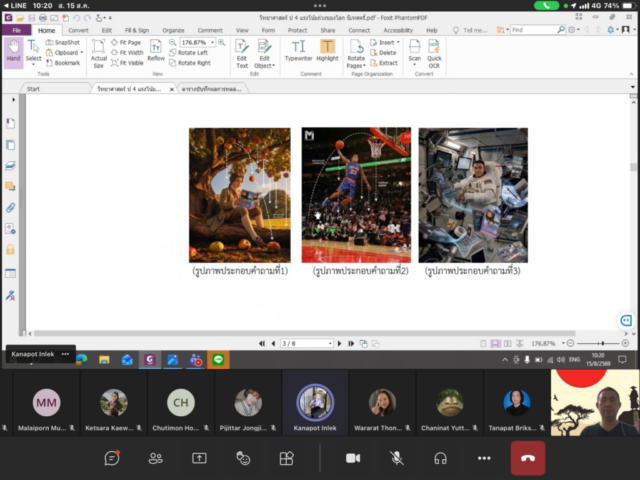Open the Teams apps icon

(287, 458)
